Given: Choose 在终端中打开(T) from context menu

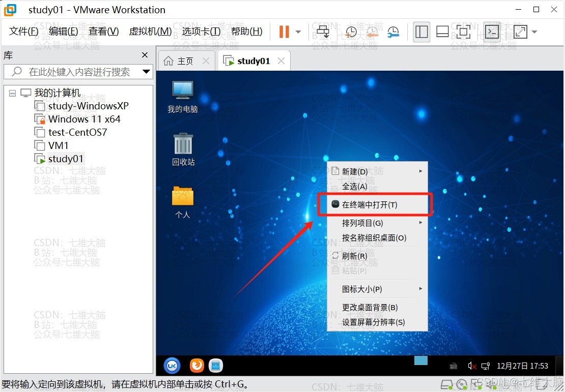Looking at the screenshot, I should [377, 204].
